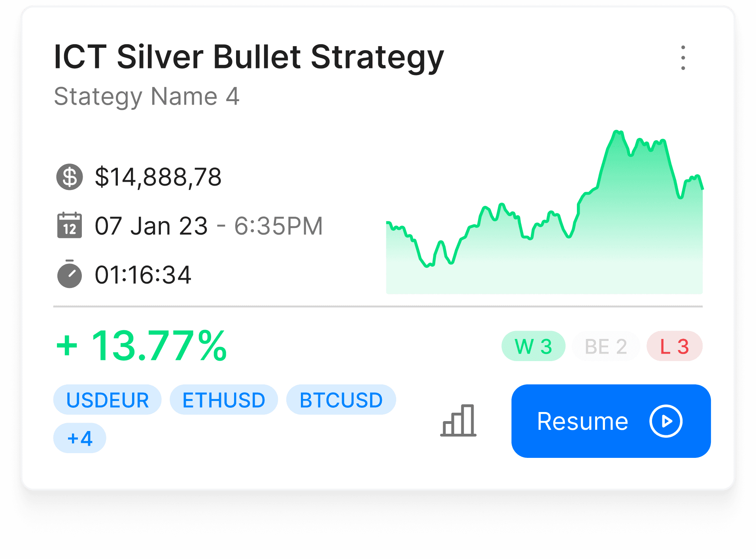Select the USDEUR pair tag
The width and height of the screenshot is (756, 559).
[x=107, y=400]
